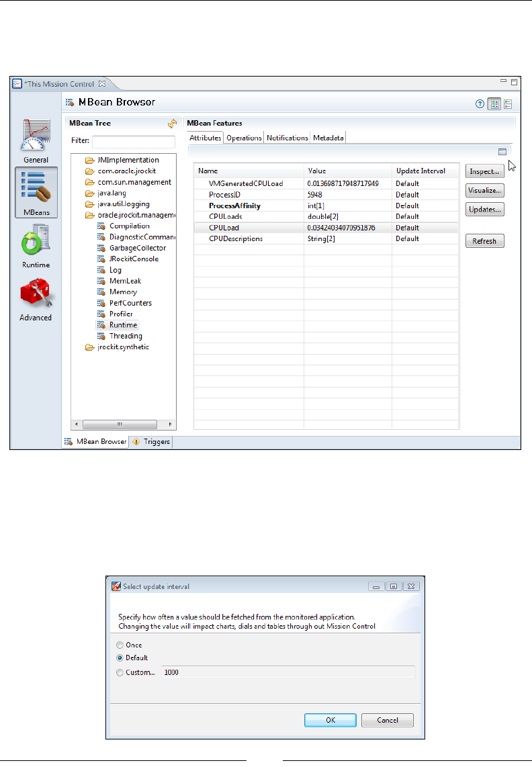Sort by the Value column header
Image resolution: width=532 pixels, height=767 pixels.
347,171
